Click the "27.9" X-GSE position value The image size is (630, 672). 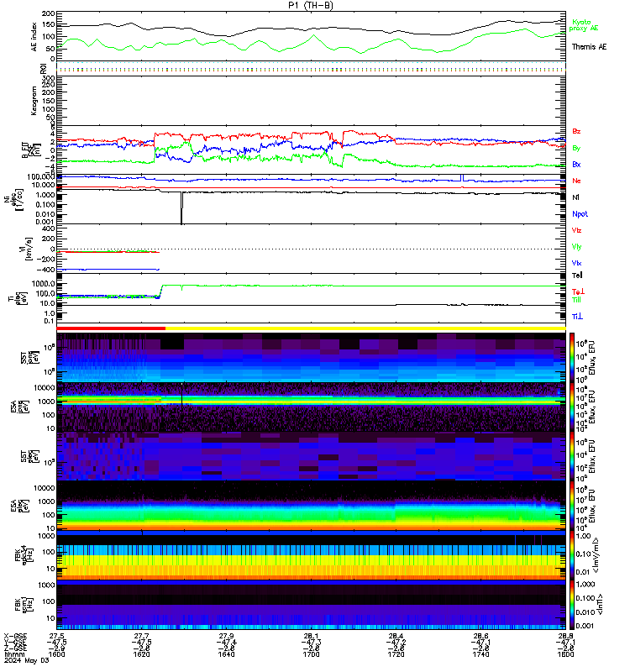[226, 637]
